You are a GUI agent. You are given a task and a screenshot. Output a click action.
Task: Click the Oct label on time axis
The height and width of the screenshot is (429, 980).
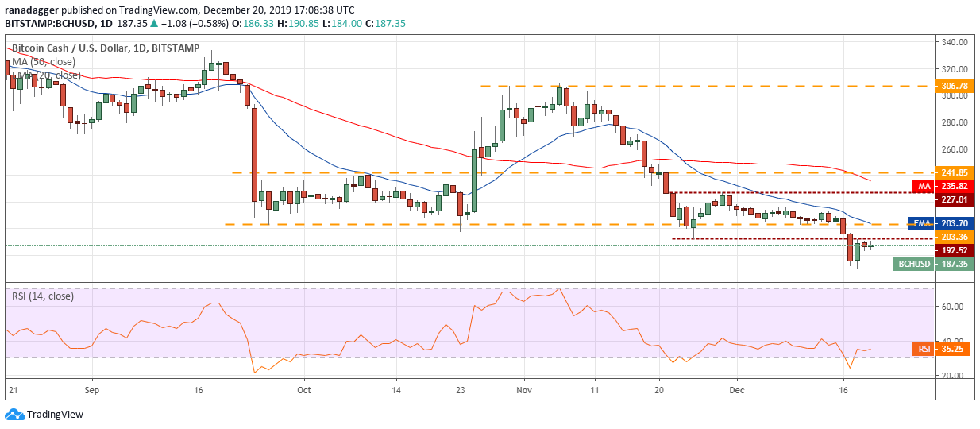pos(303,391)
